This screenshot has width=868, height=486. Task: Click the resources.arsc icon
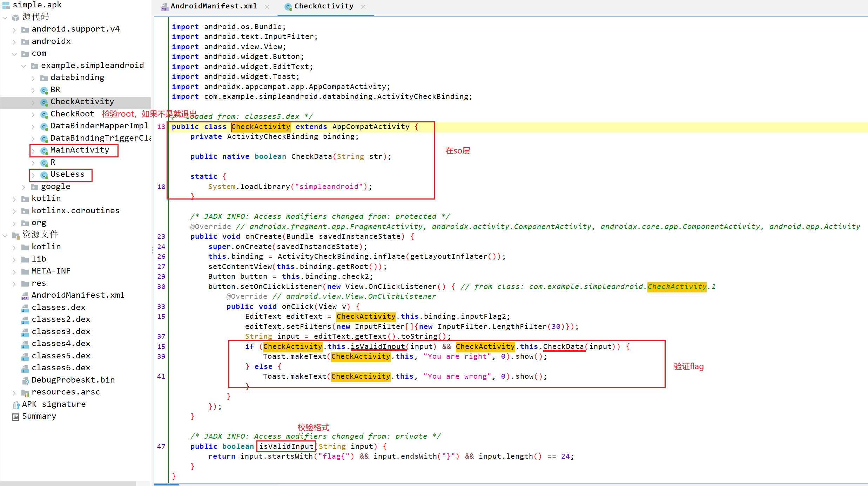coord(25,393)
